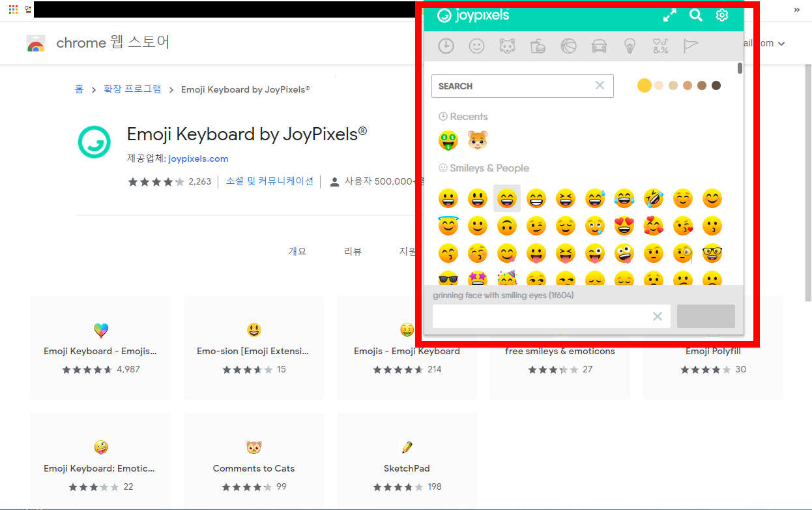The width and height of the screenshot is (812, 510).
Task: Go to the 홈 breadcrumb link
Action: point(79,89)
